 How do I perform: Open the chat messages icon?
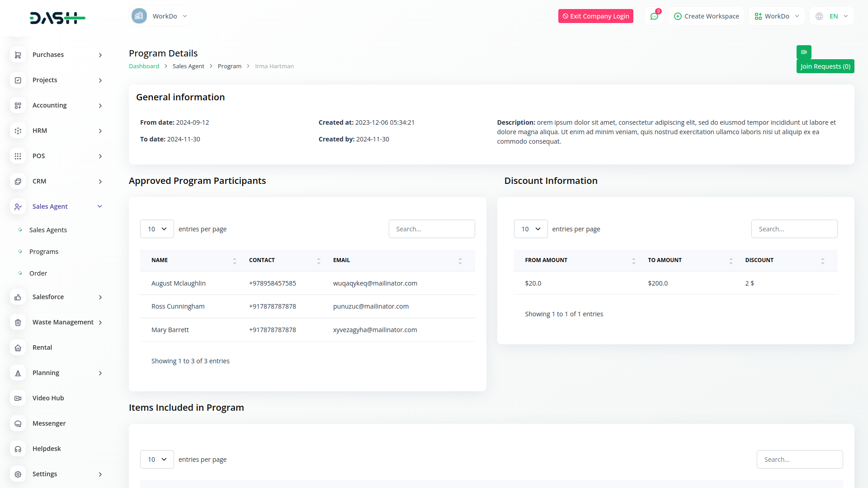point(654,16)
